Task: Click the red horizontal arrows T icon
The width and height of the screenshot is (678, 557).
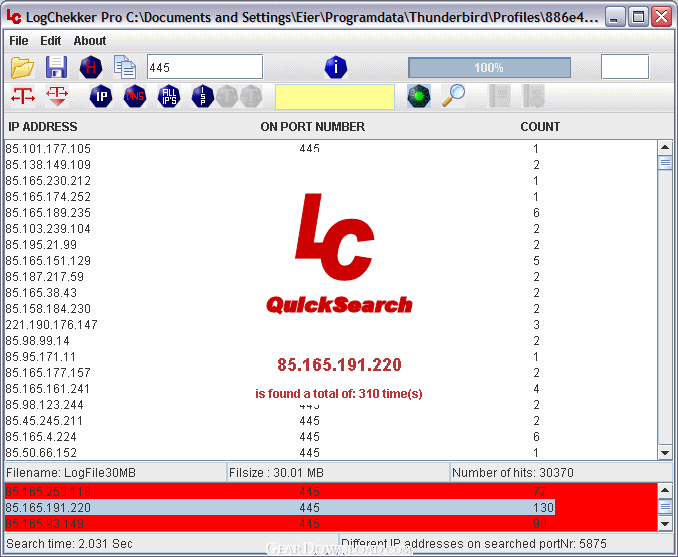Action: coord(23,96)
